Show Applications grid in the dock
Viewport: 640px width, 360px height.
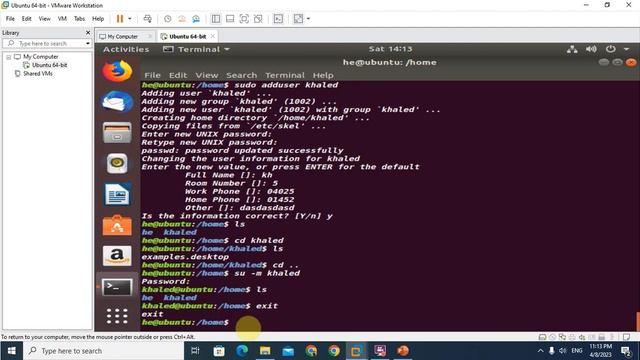coord(117,316)
